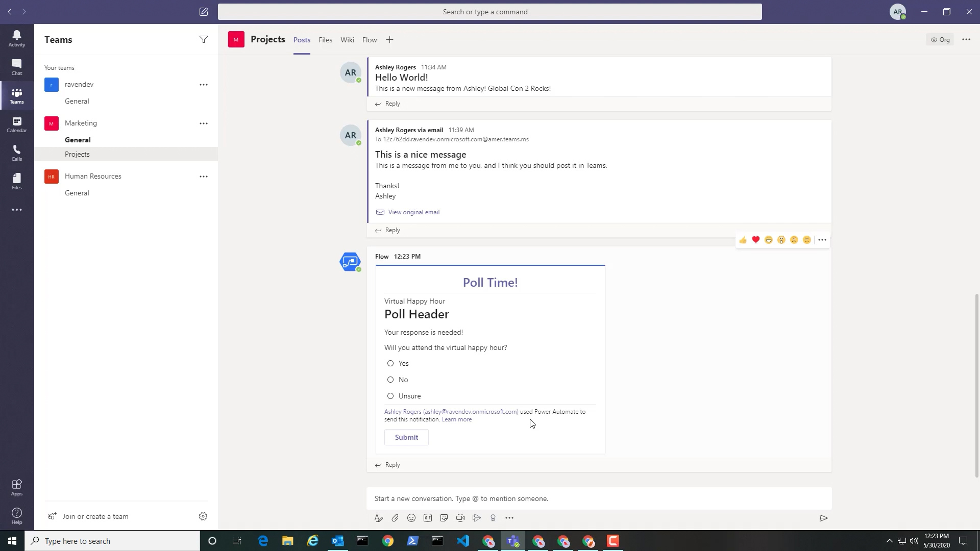Click the search or command box

(489, 12)
